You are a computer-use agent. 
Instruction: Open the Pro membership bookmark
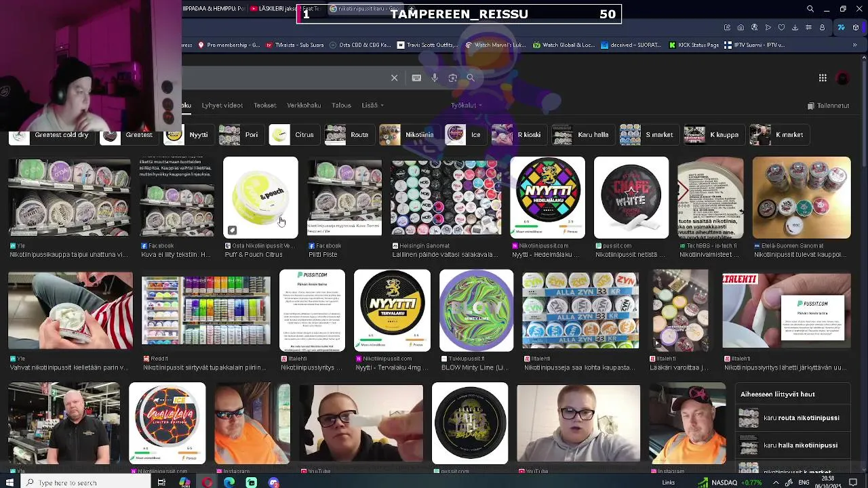(x=228, y=45)
